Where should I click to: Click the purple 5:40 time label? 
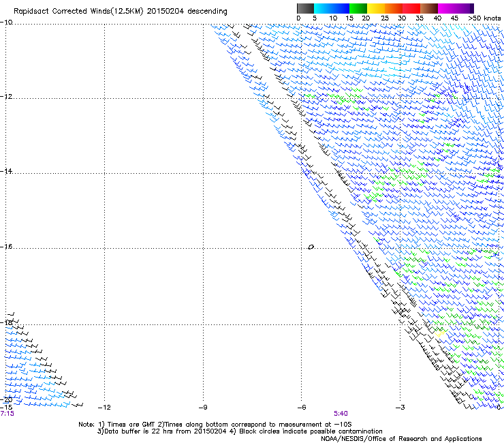[x=341, y=414]
